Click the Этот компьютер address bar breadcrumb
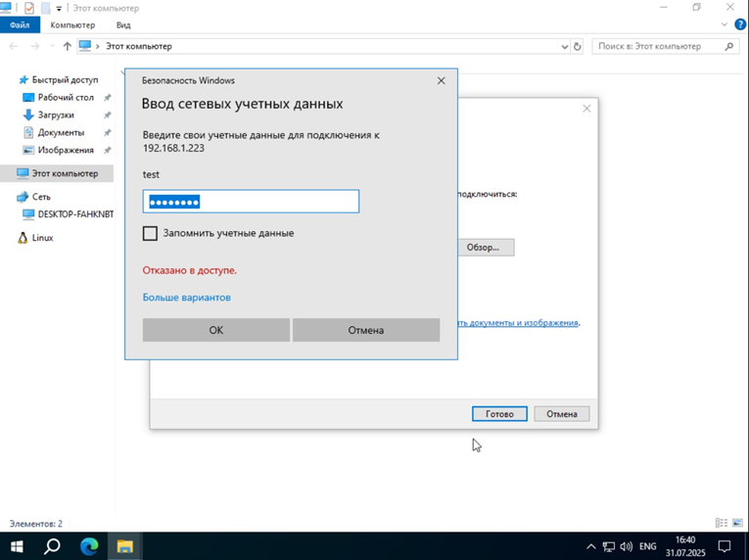749x560 pixels. 139,46
